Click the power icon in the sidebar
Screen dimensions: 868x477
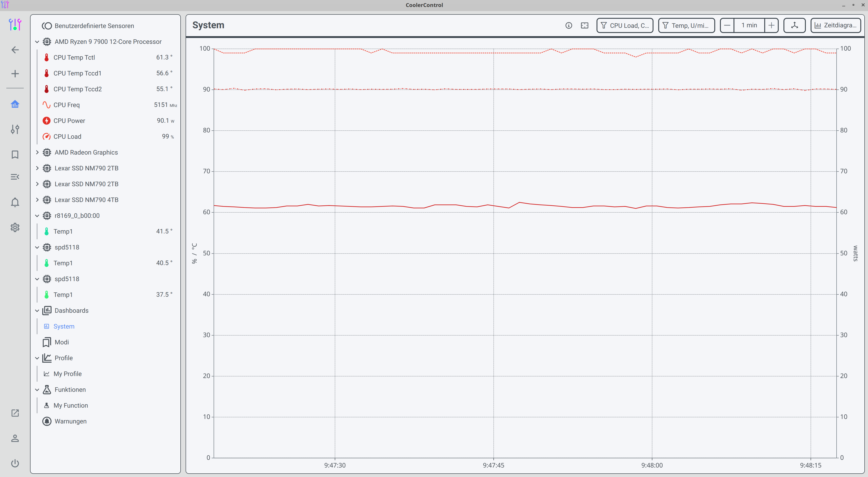pyautogui.click(x=15, y=463)
